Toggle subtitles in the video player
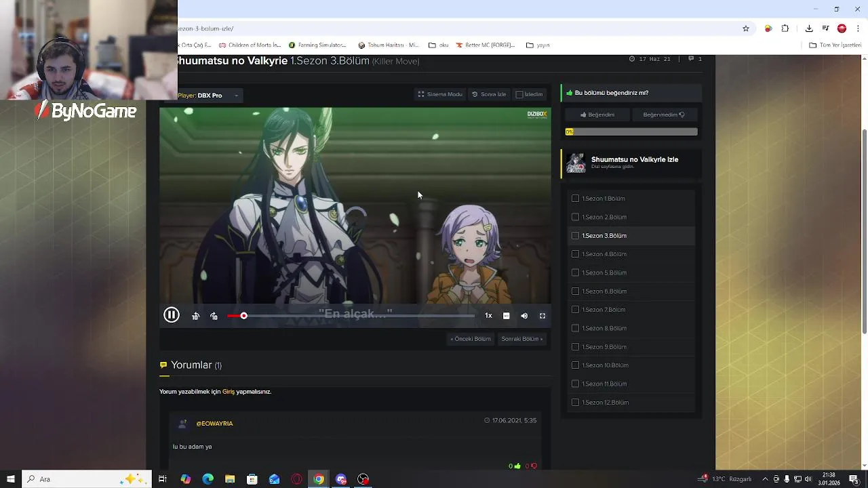Viewport: 868px width, 488px height. click(x=506, y=316)
